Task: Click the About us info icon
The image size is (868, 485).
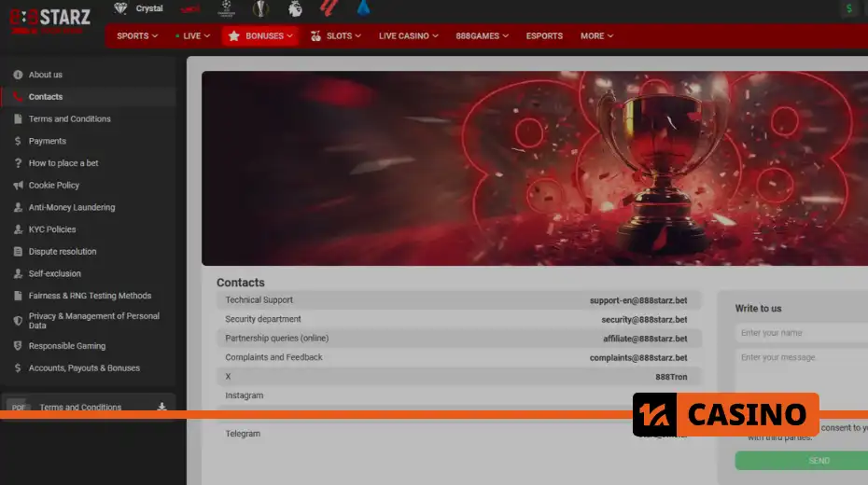Action: point(18,75)
